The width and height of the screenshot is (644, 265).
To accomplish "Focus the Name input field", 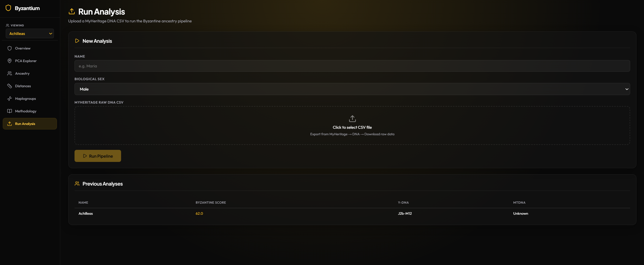I will (352, 66).
